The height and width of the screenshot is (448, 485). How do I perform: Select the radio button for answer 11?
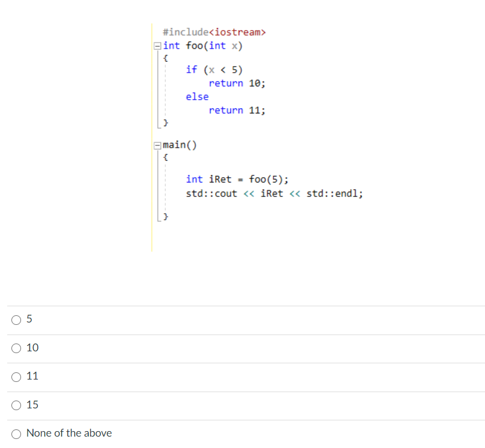coord(16,377)
